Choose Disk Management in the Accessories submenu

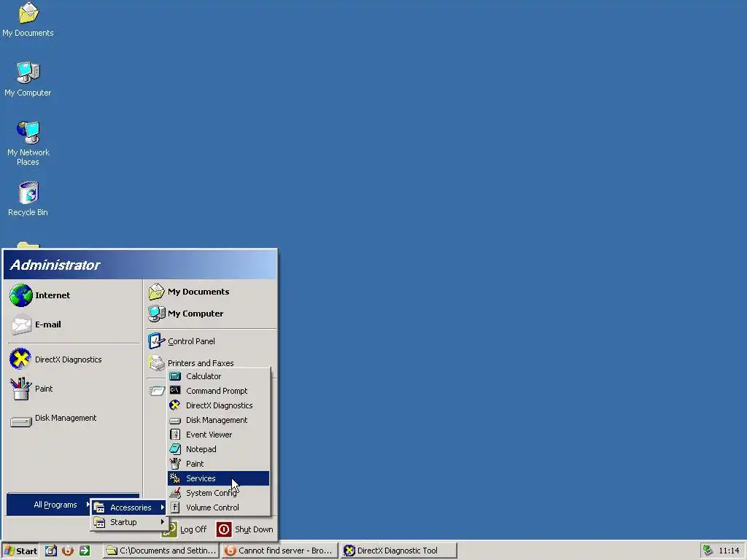click(x=219, y=420)
